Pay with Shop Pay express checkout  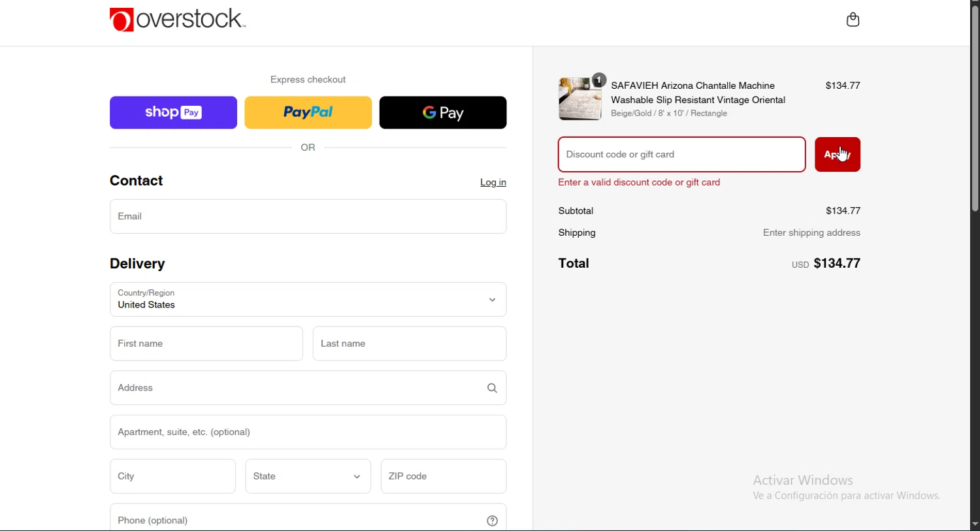(173, 112)
